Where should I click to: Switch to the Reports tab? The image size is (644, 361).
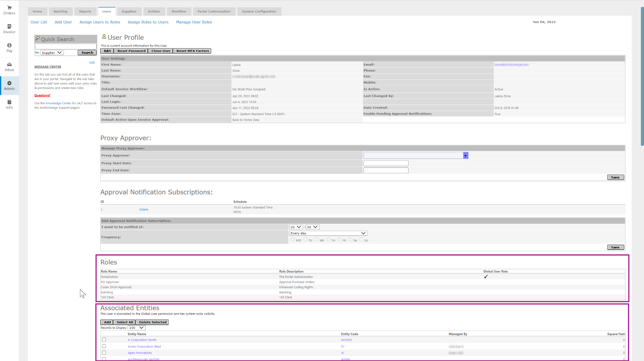(x=85, y=11)
